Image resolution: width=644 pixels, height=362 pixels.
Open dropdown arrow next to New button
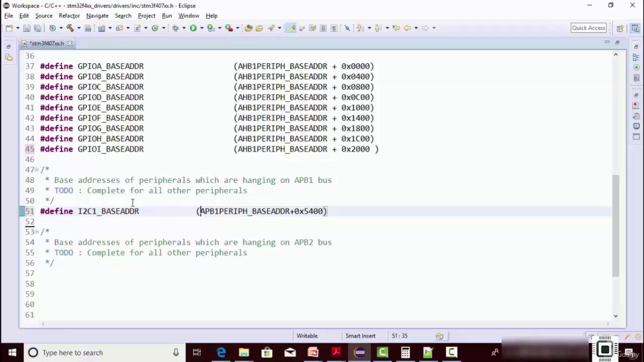(17, 28)
